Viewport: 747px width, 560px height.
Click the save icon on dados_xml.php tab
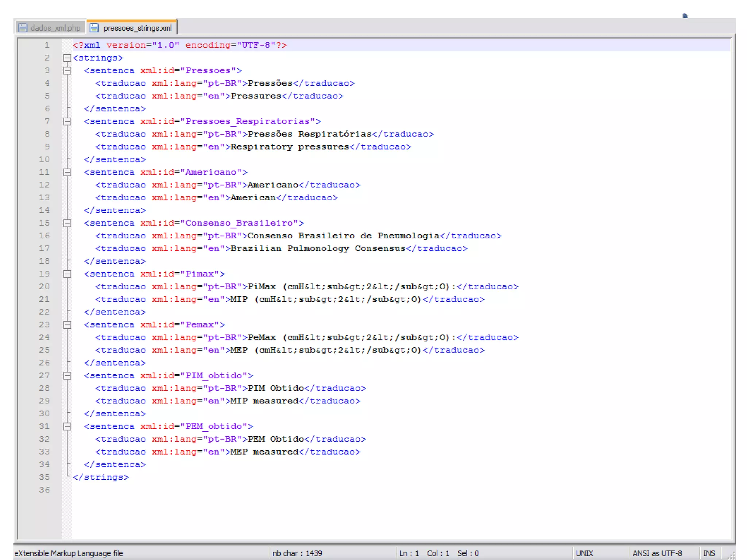23,28
